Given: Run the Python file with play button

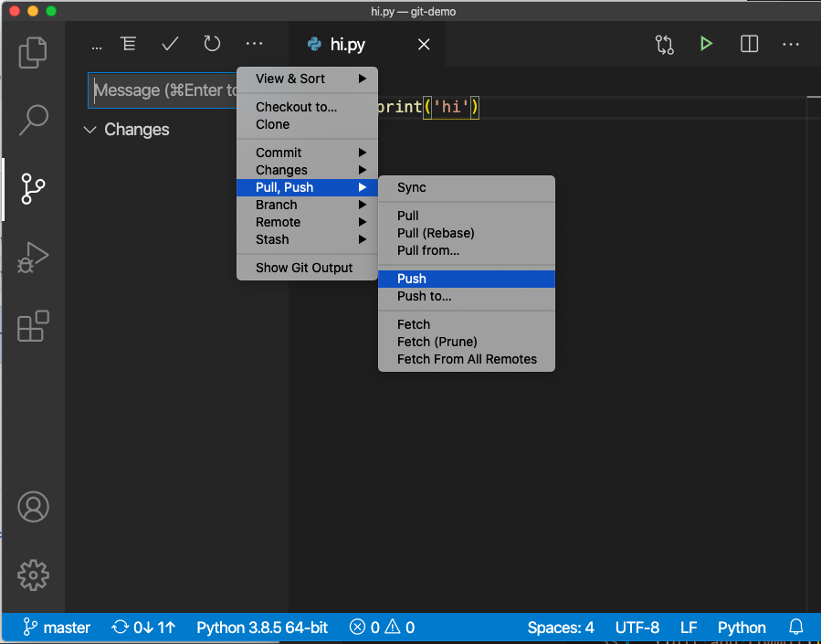Looking at the screenshot, I should point(706,44).
